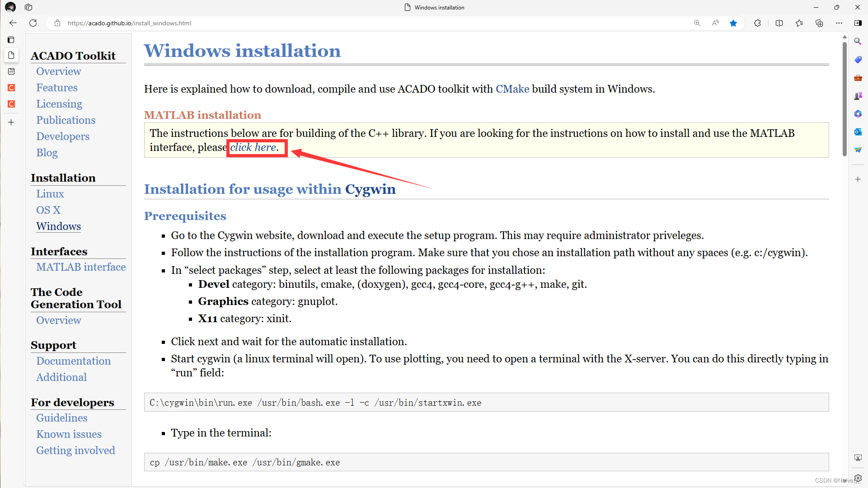
Task: Open Outlook from the sidebar
Action: 858,132
